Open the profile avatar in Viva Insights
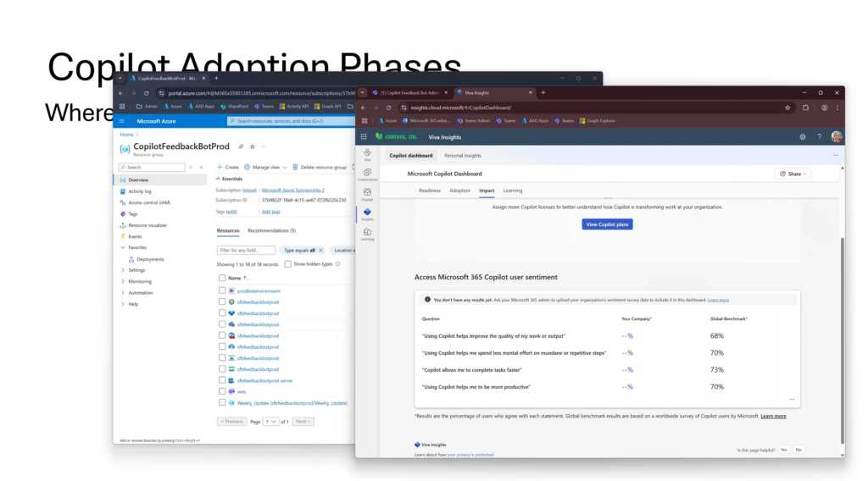This screenshot has height=481, width=868. coord(837,137)
